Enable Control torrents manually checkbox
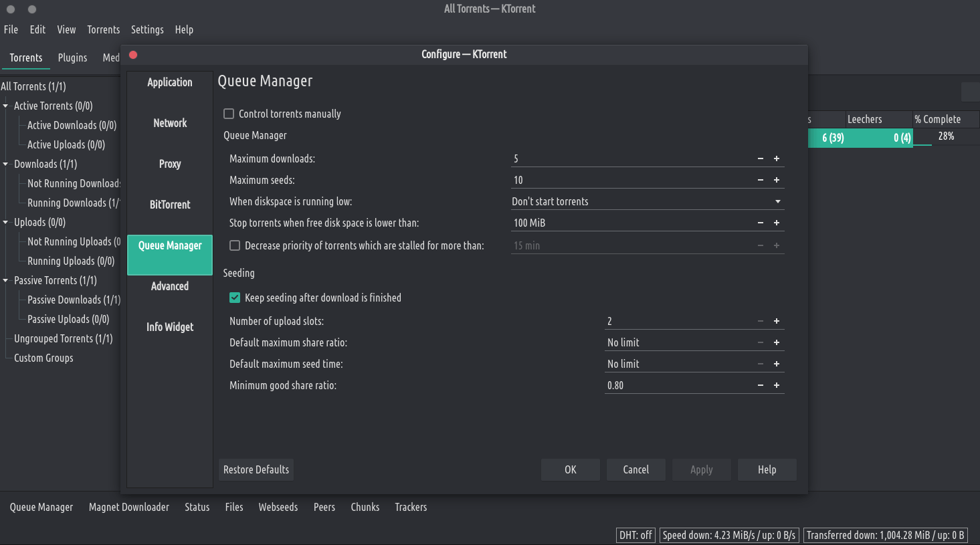 [x=229, y=114]
